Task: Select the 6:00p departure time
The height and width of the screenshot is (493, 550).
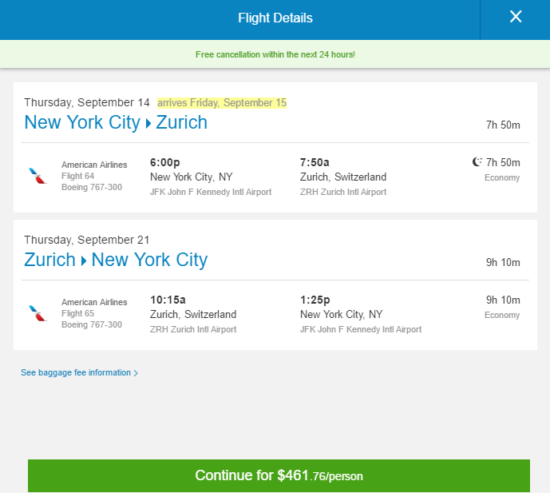Action: click(165, 162)
